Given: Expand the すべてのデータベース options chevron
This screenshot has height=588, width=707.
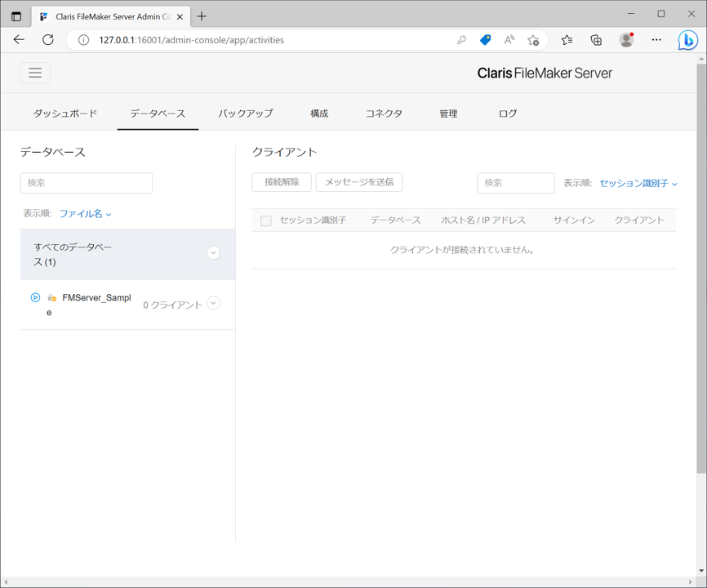Looking at the screenshot, I should (213, 252).
